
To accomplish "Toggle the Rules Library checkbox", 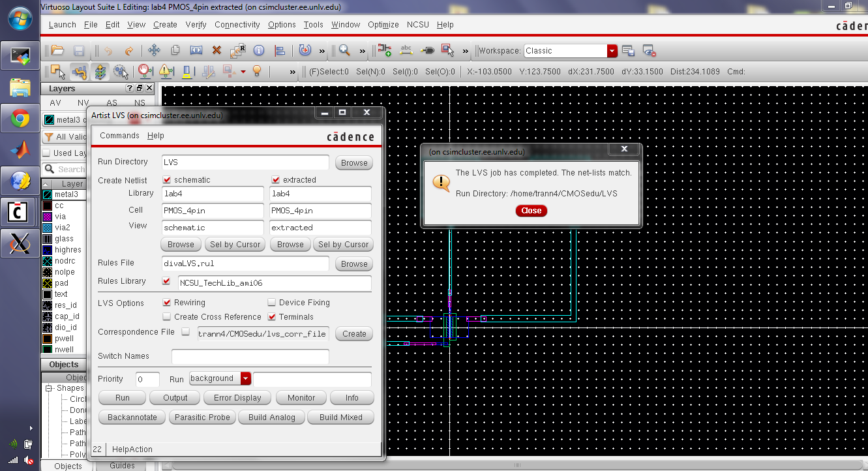I will pos(166,281).
